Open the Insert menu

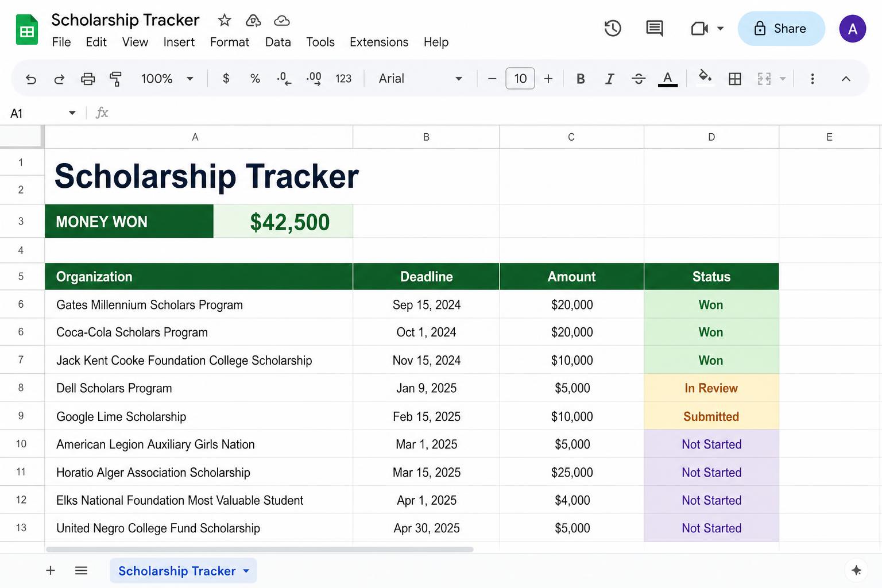pos(179,42)
